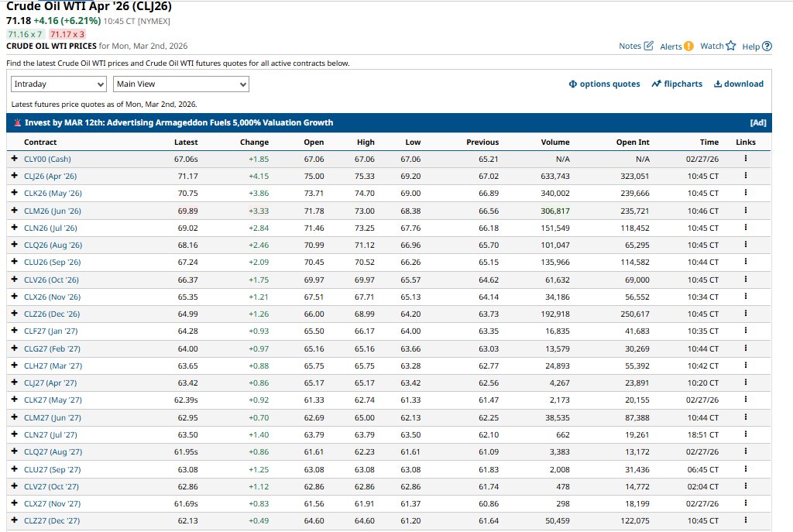
Task: Open links menu for CLK27 (May '27) row
Action: point(746,400)
